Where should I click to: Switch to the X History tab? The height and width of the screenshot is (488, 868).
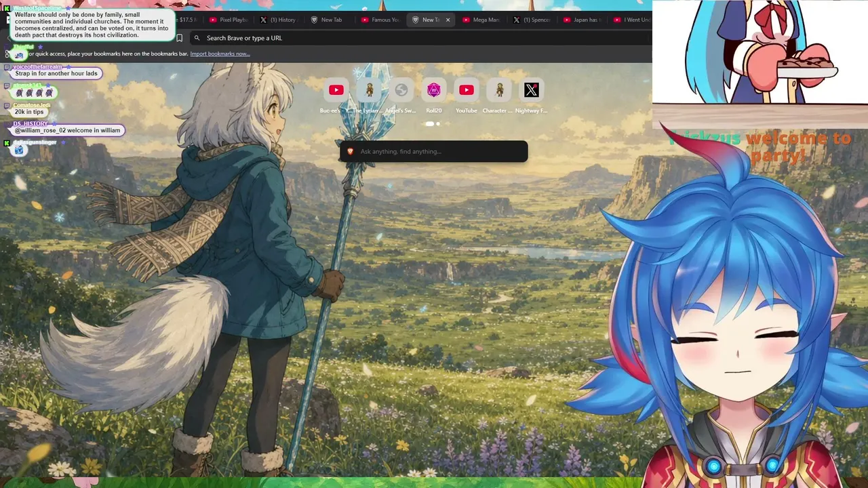pyautogui.click(x=279, y=20)
